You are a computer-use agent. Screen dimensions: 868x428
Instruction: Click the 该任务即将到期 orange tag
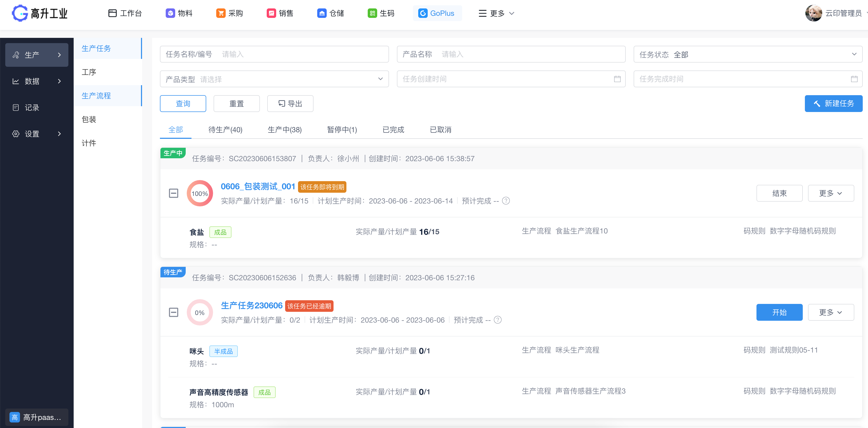(322, 187)
